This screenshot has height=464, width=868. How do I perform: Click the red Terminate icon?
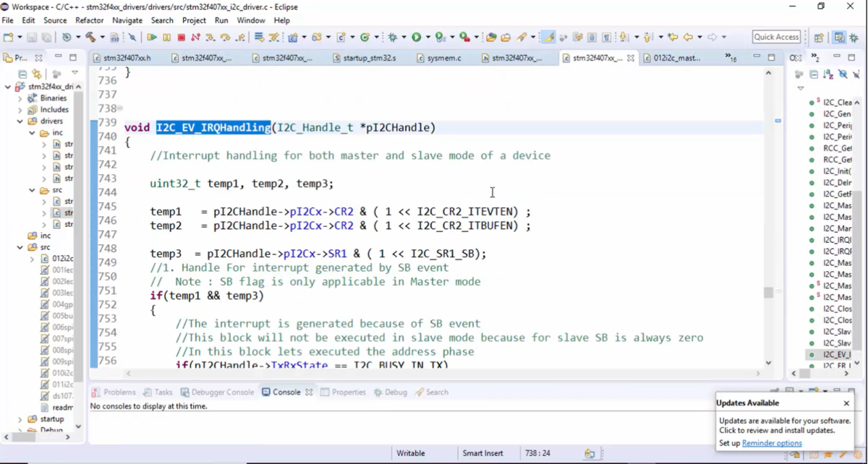[x=181, y=37]
